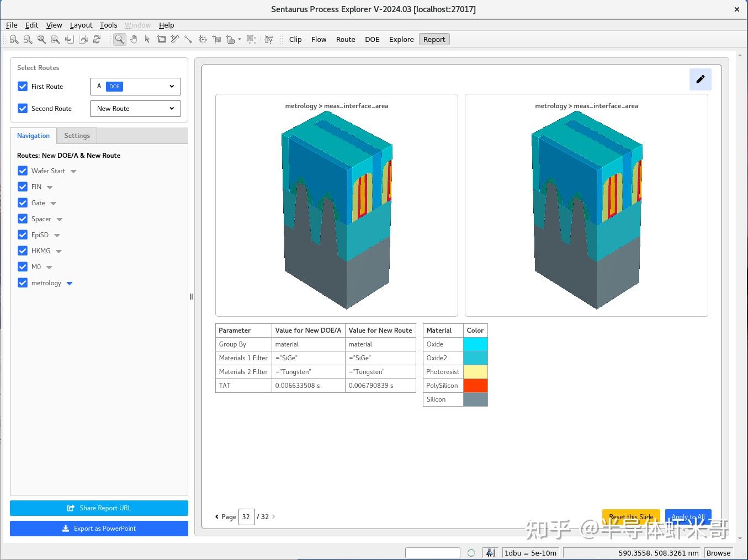Click the page number input field
This screenshot has width=748, height=560.
pos(246,517)
